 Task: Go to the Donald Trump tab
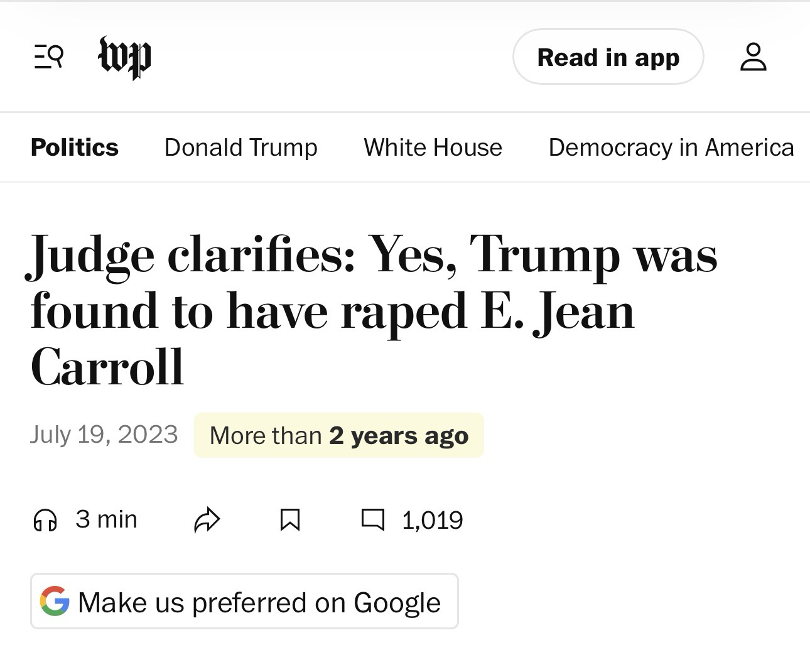pyautogui.click(x=240, y=148)
